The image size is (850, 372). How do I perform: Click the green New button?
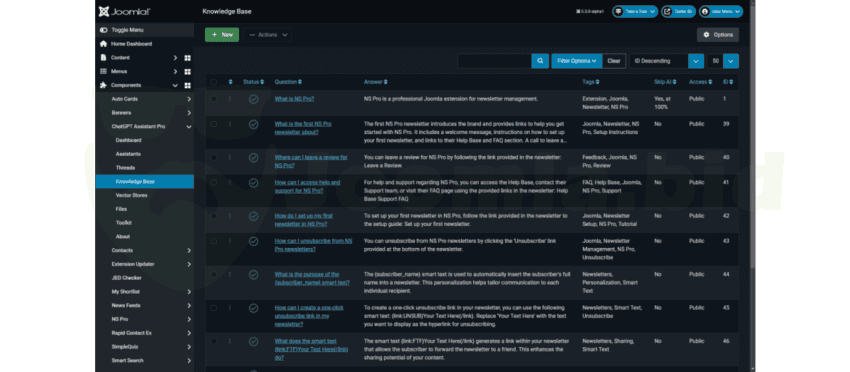222,35
